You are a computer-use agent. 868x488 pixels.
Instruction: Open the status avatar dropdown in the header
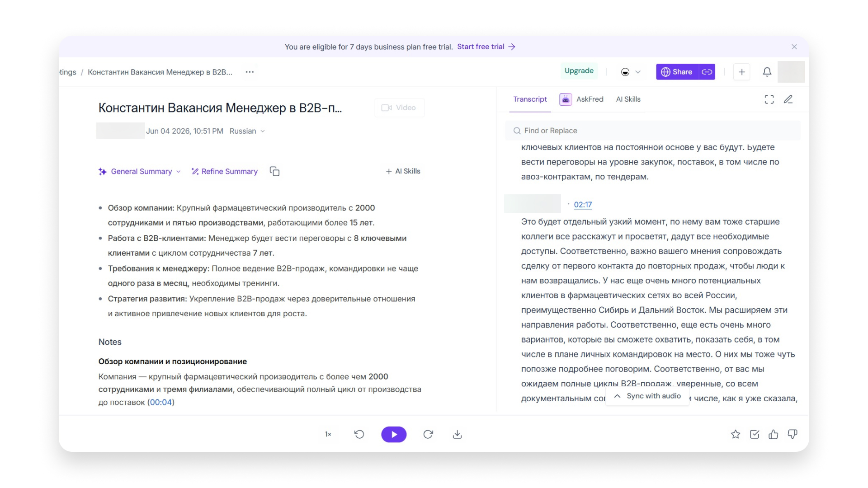tap(631, 72)
